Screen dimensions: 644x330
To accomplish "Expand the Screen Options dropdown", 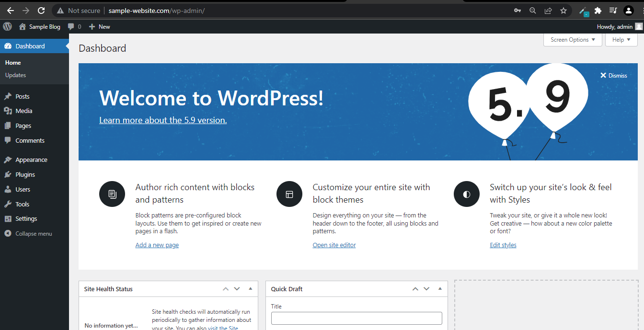I will click(x=573, y=40).
